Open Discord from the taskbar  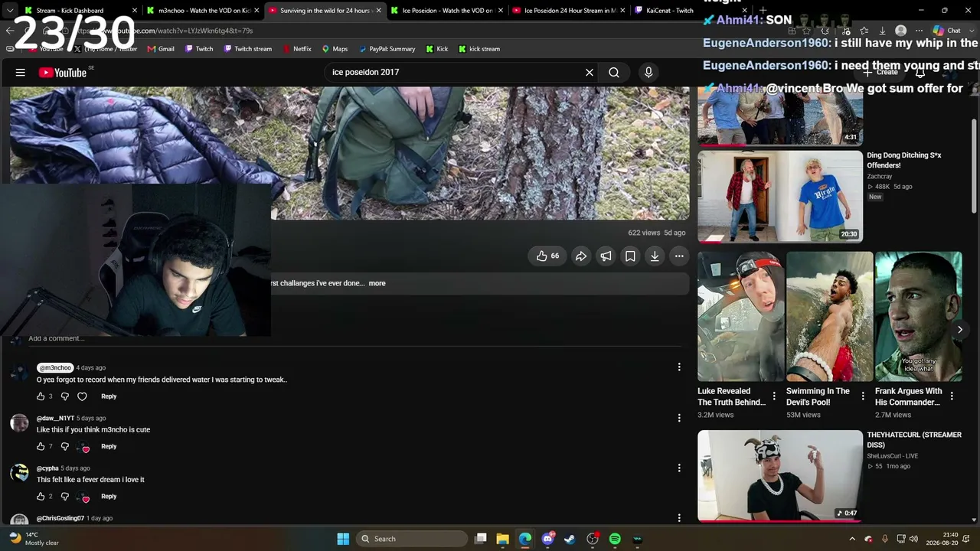(x=548, y=539)
